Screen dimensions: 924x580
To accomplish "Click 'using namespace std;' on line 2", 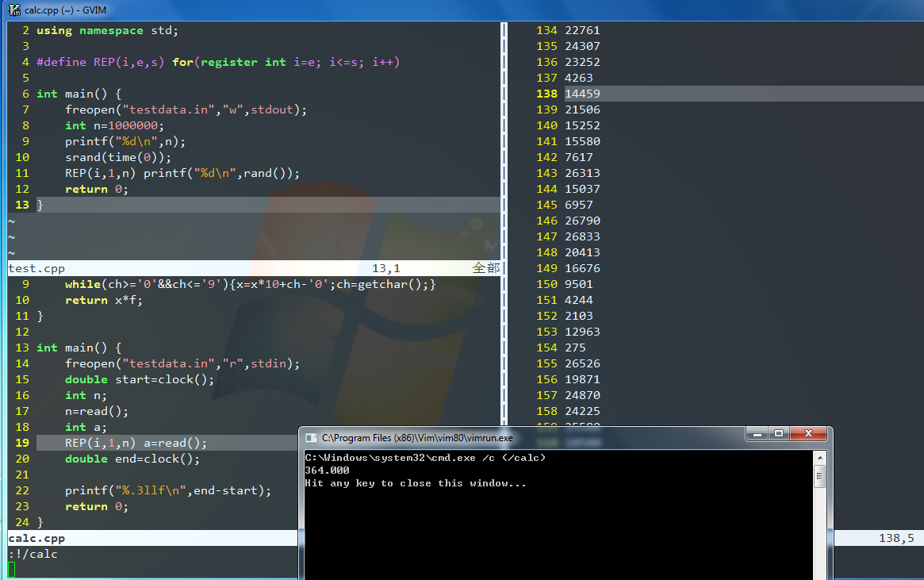I will 107,31.
